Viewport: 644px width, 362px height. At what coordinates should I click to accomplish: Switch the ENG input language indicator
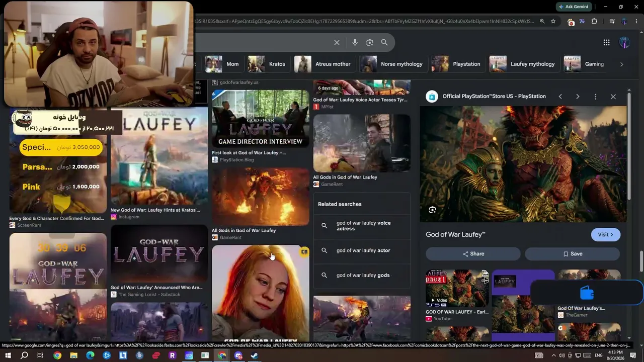598,355
